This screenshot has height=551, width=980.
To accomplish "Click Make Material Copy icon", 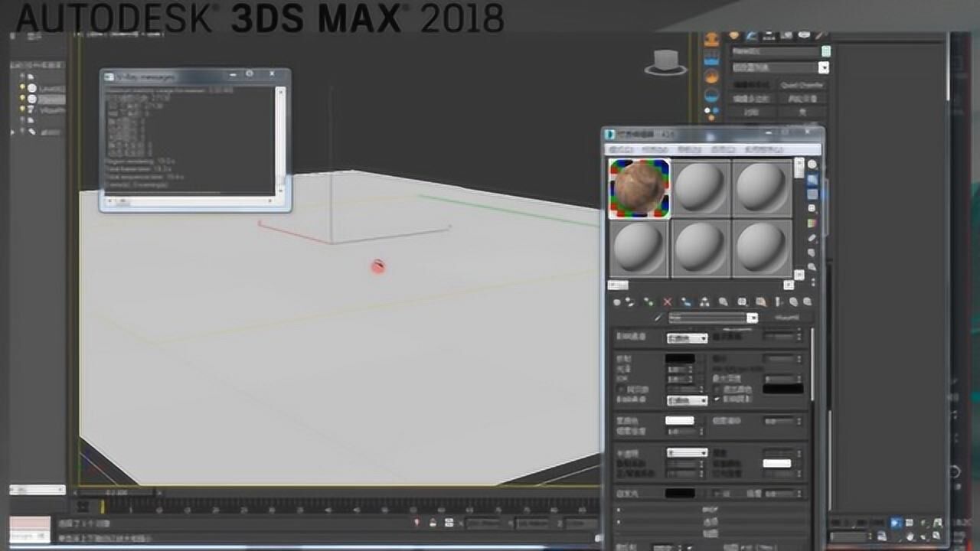I will (686, 302).
